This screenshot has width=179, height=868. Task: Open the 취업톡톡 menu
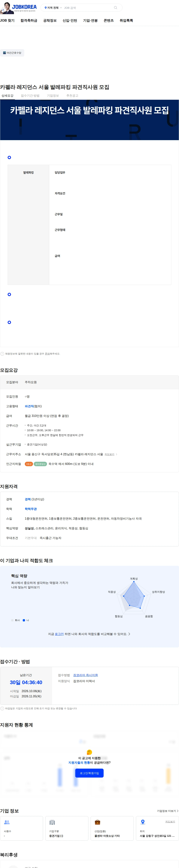coord(126,20)
